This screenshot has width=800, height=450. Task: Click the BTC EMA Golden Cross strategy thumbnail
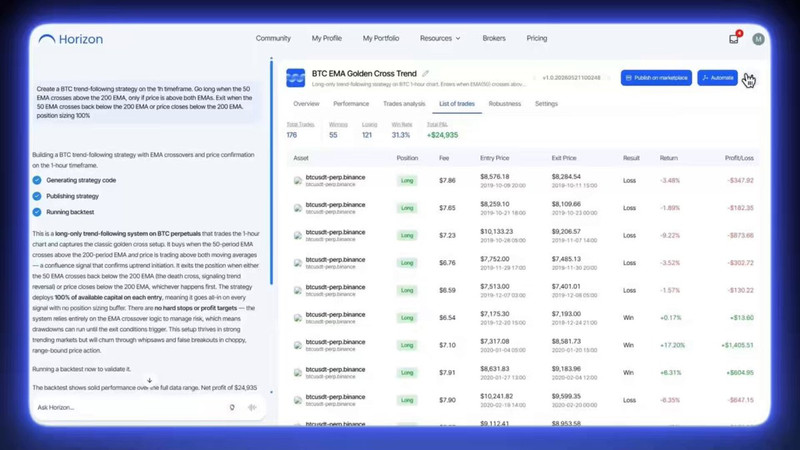pos(295,78)
